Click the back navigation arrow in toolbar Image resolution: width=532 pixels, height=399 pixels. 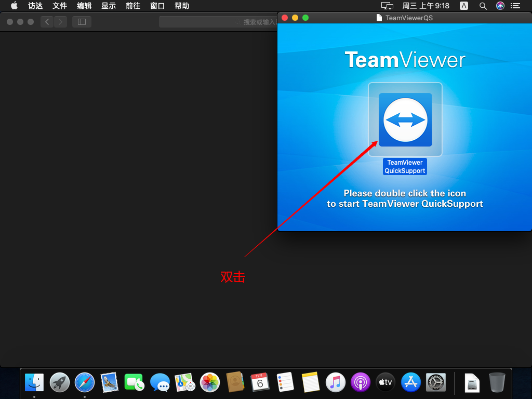47,22
